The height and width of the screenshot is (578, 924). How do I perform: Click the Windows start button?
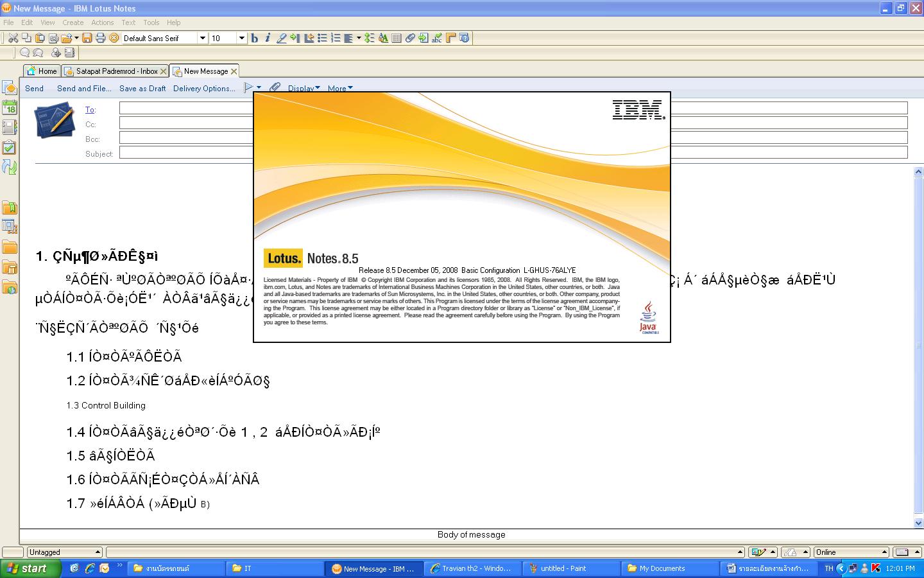(x=30, y=568)
